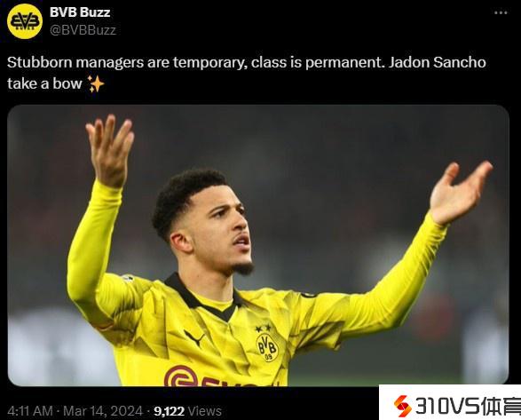521x420 pixels.
Task: Click the sleeve badge on player's shoulder
Action: [x=127, y=278]
